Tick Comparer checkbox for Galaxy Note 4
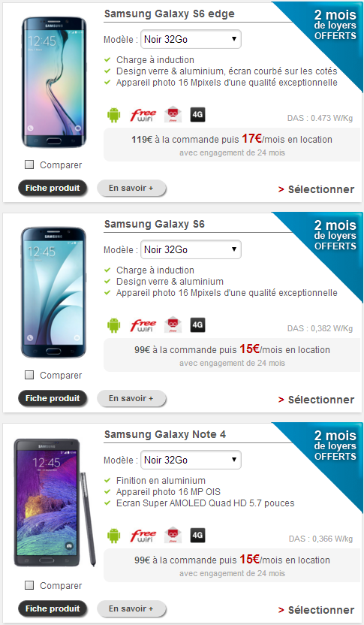 [x=29, y=585]
